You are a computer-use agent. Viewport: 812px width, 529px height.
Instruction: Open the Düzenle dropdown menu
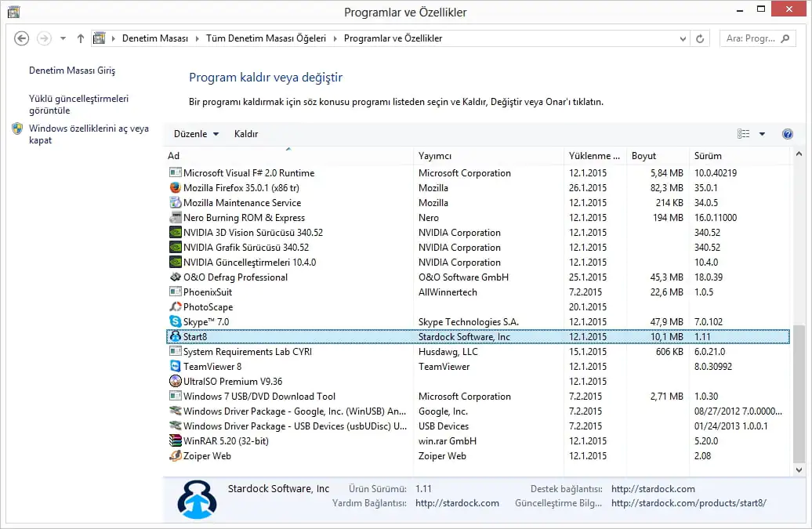pos(196,134)
